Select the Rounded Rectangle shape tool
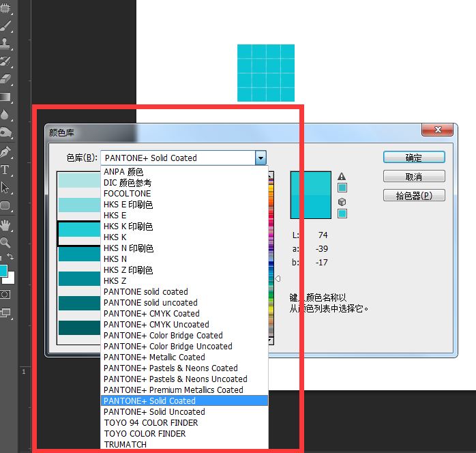 coord(5,205)
